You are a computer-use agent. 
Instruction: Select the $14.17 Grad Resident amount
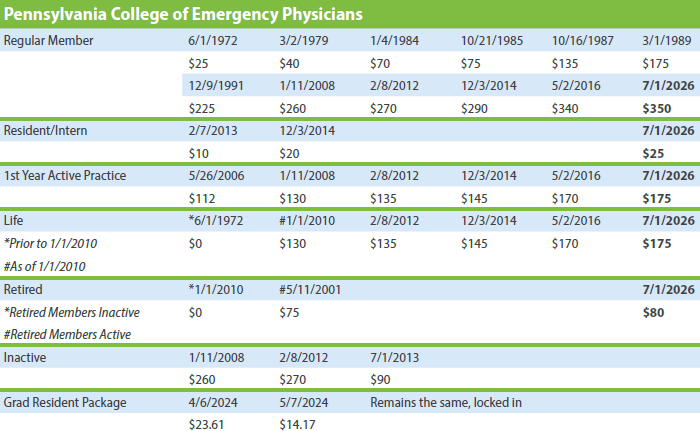(x=298, y=424)
